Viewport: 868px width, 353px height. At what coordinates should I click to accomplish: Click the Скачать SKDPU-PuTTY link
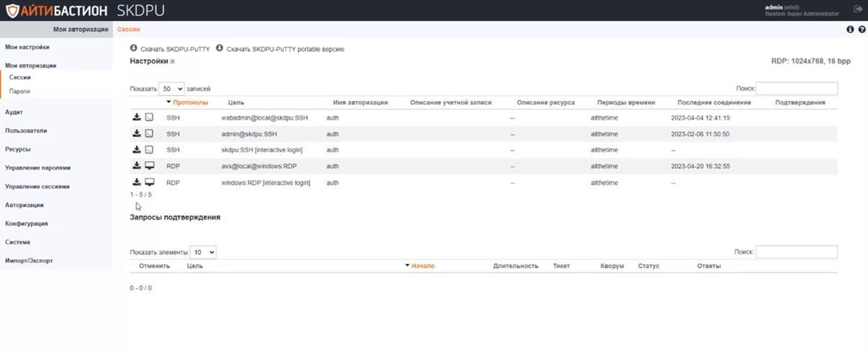coord(174,50)
